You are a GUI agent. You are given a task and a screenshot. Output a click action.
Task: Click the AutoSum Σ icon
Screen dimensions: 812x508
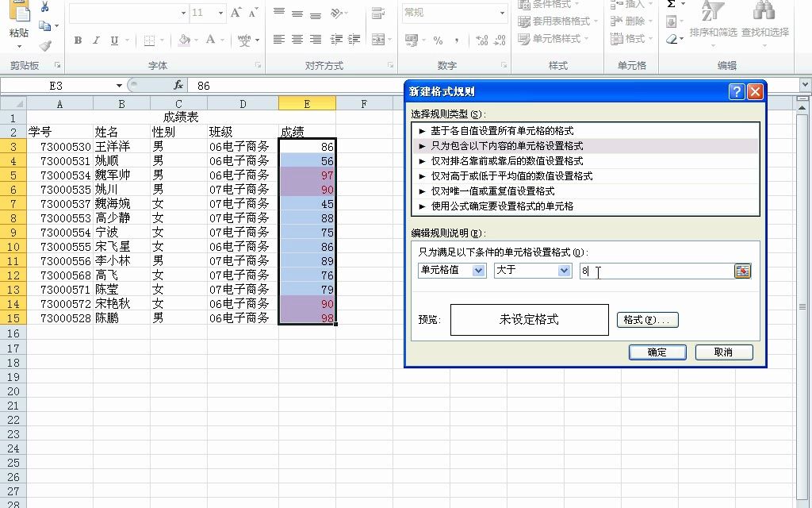(670, 6)
